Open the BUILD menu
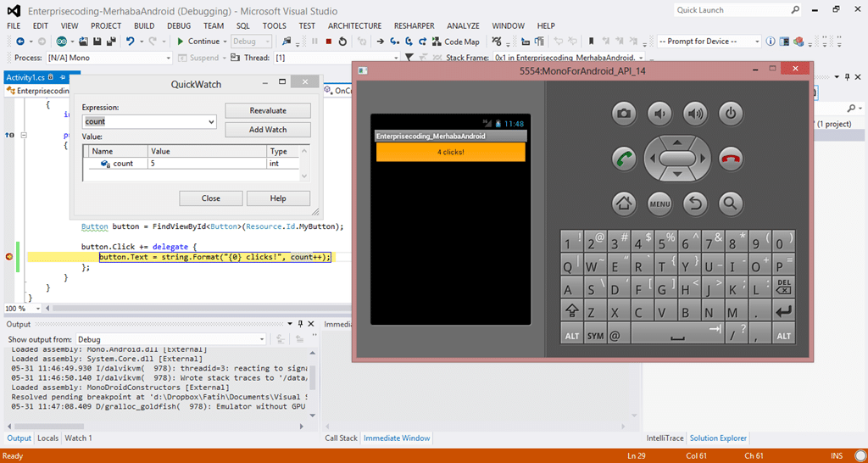Image resolution: width=868 pixels, height=463 pixels. (144, 26)
